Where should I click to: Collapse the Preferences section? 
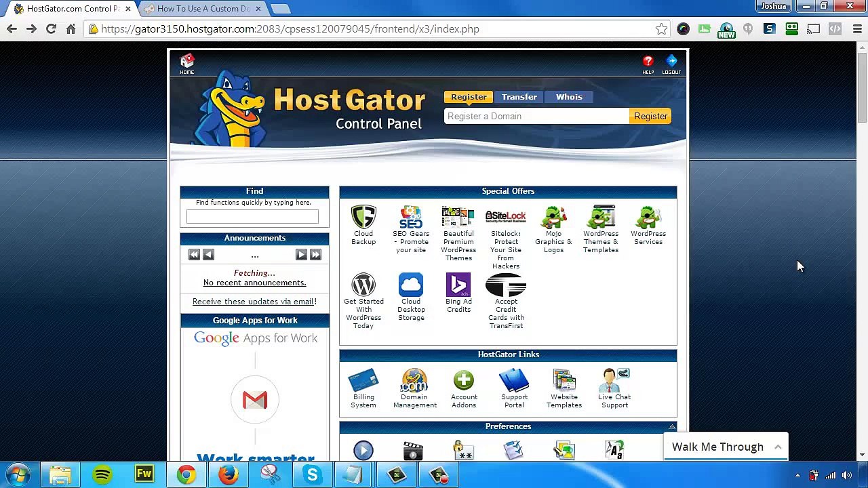(672, 426)
